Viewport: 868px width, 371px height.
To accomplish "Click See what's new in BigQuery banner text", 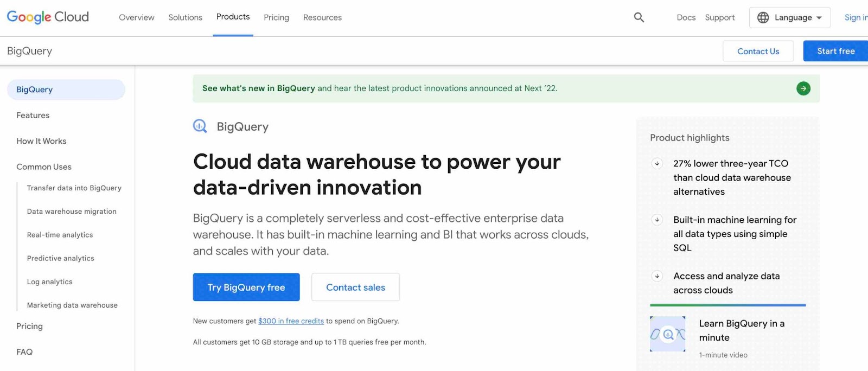I will click(259, 88).
